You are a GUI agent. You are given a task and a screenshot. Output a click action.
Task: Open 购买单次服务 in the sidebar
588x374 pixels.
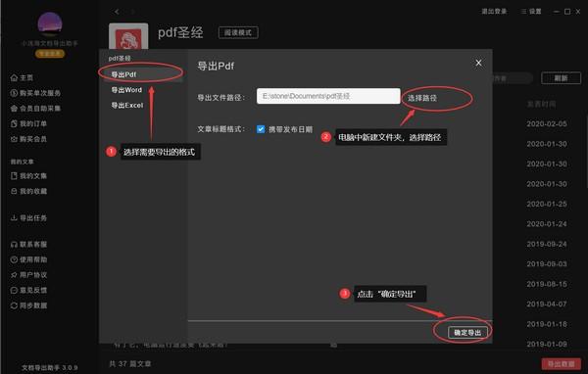(x=35, y=93)
